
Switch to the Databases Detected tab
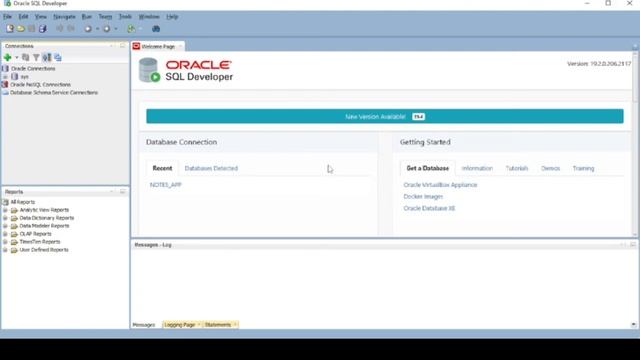coord(211,168)
